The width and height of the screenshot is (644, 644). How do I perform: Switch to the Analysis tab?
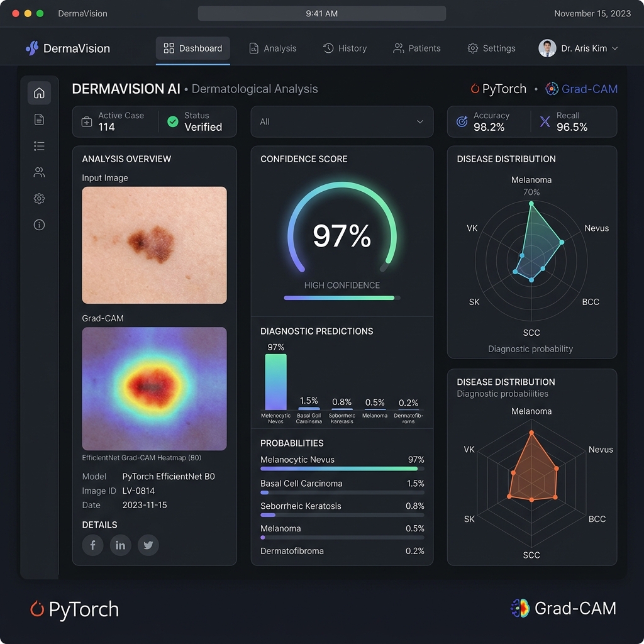pos(273,48)
